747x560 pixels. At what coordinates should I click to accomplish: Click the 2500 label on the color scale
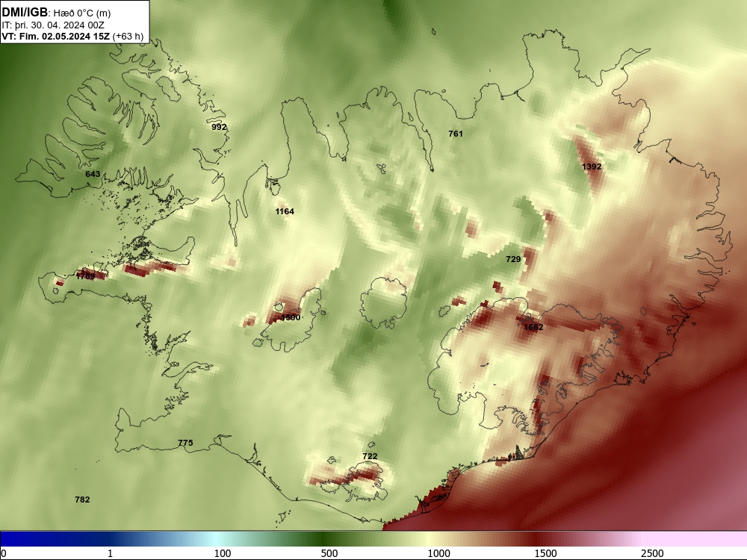click(x=652, y=553)
